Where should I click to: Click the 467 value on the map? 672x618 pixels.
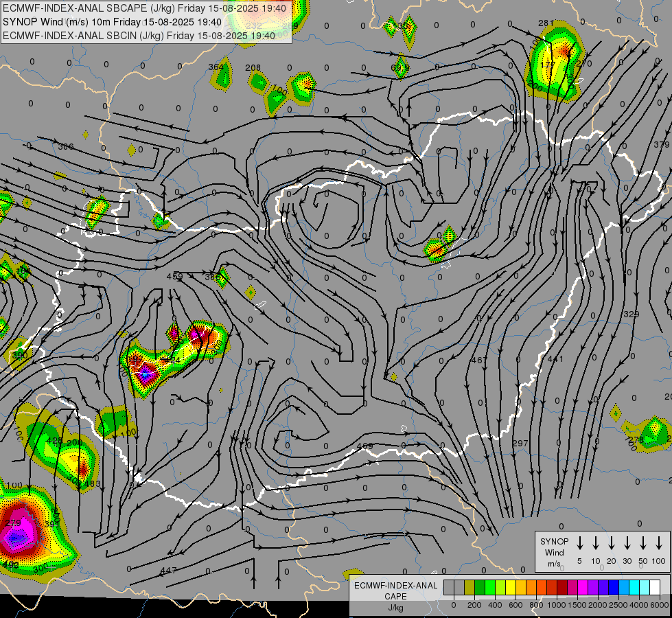tap(479, 360)
